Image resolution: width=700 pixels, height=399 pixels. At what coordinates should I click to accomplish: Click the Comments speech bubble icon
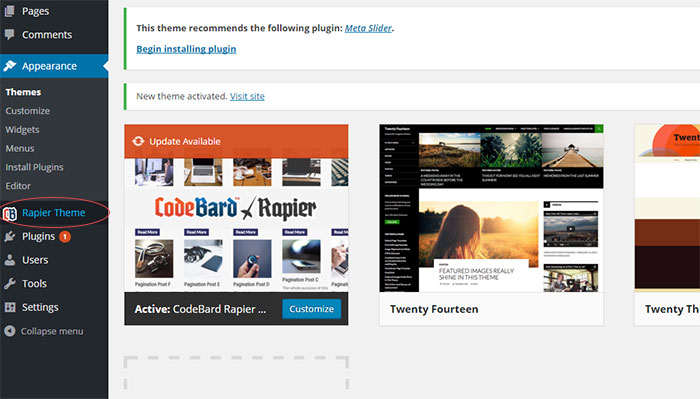(9, 35)
